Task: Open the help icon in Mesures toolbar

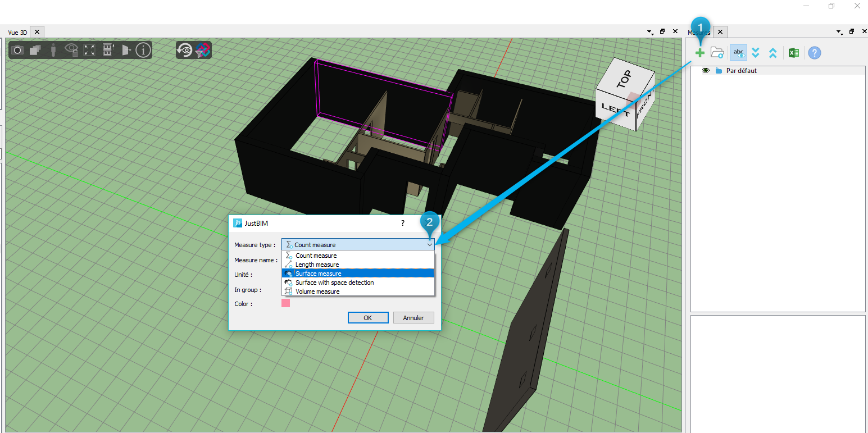Action: click(815, 53)
